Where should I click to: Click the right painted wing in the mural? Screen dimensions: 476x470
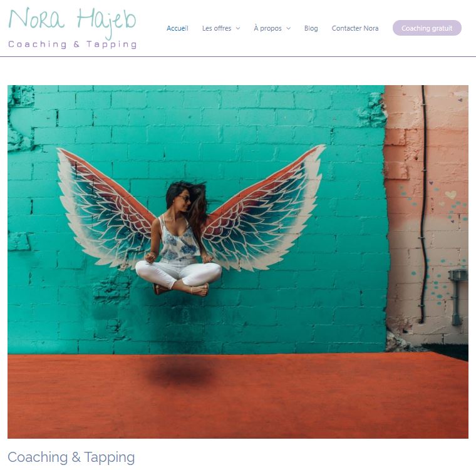pos(263,210)
